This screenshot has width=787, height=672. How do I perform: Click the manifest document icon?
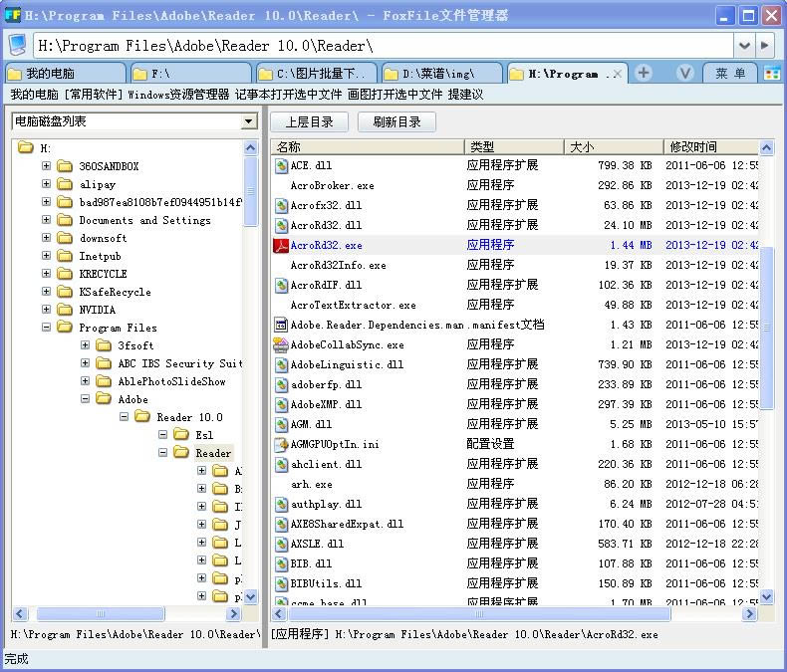click(x=281, y=325)
